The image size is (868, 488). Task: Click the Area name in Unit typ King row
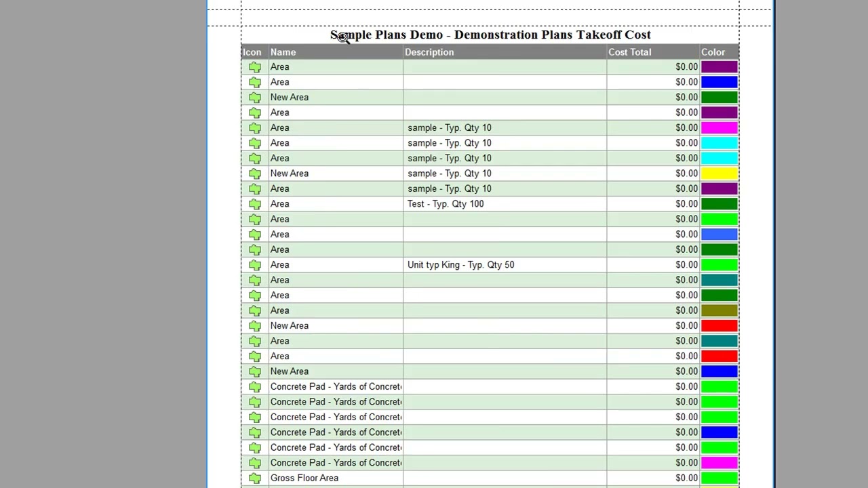point(280,265)
